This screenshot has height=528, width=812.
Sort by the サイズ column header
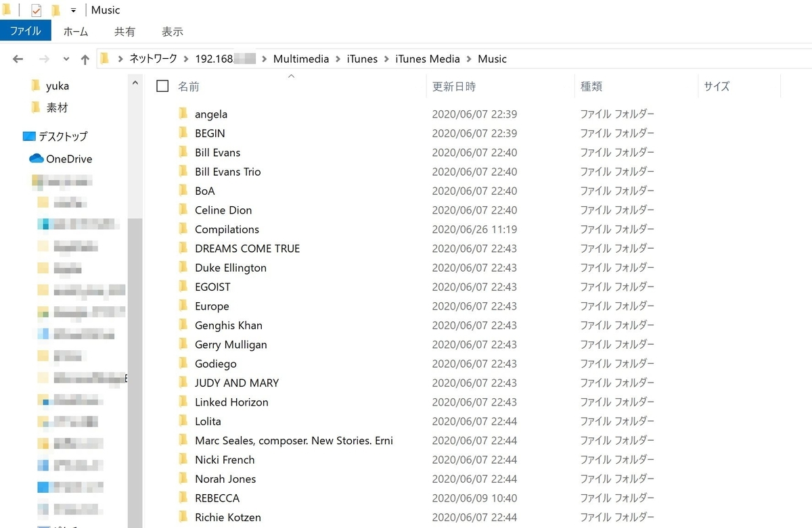tap(717, 87)
